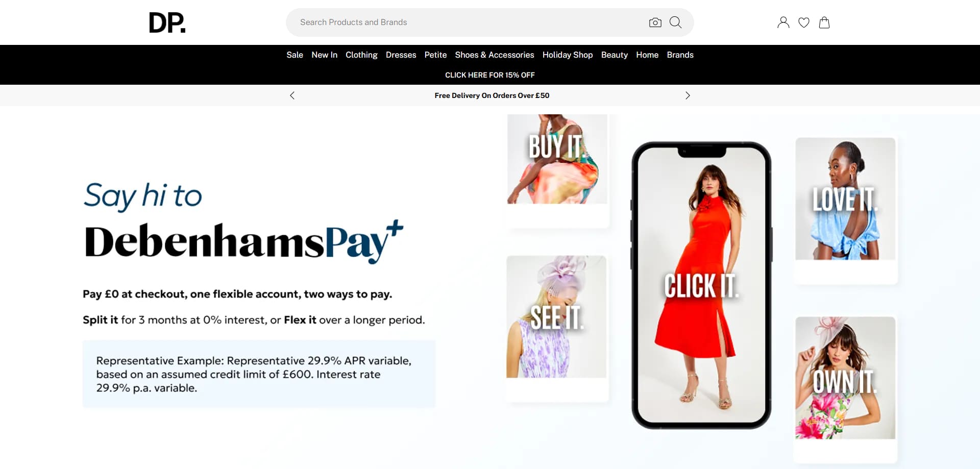This screenshot has width=980, height=469.
Task: Click the 'Split it for 3 months' line
Action: click(254, 320)
